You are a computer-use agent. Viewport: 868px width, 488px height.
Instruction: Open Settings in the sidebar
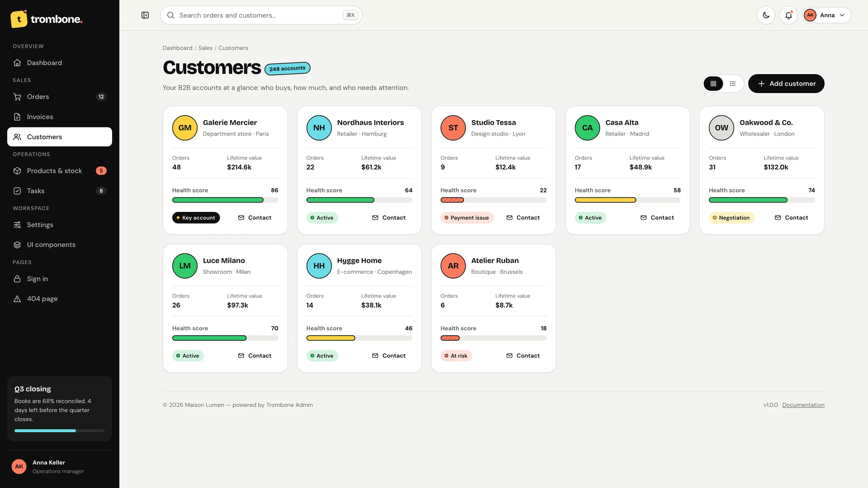tap(60, 225)
